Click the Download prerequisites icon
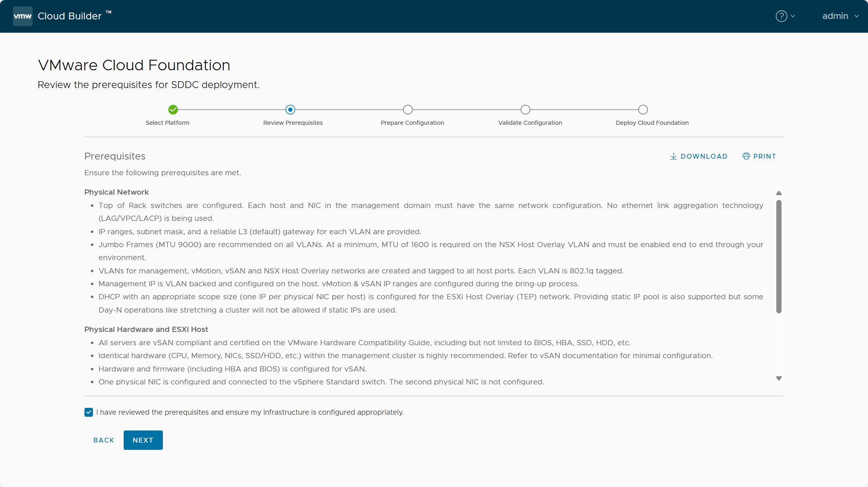Viewport: 868px width, 487px height. tap(673, 156)
